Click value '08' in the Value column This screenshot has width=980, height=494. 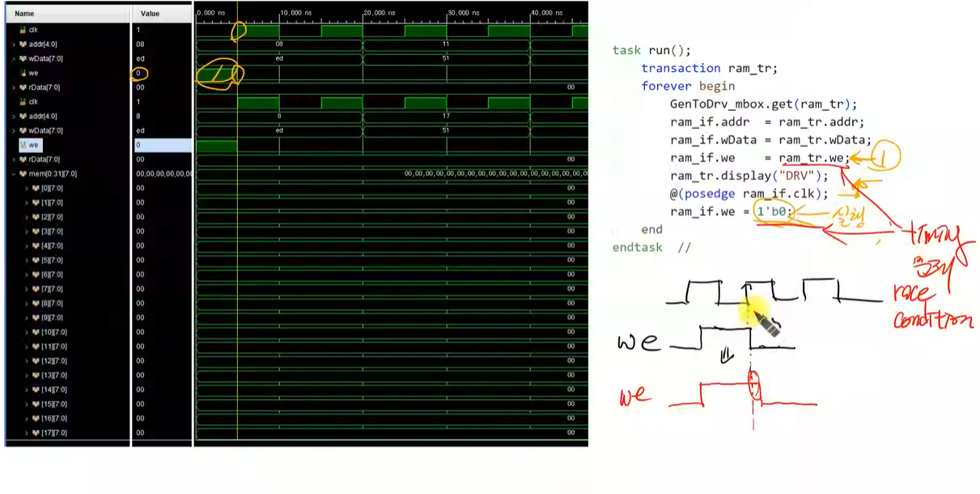click(x=140, y=44)
